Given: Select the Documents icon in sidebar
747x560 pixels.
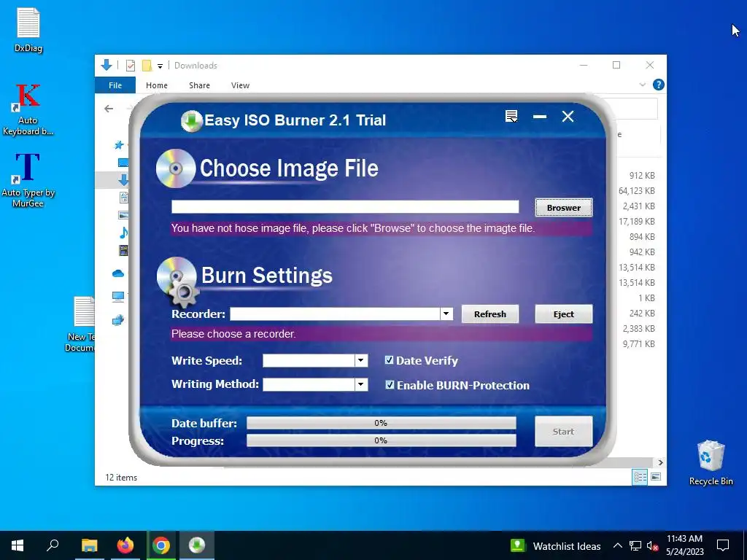Looking at the screenshot, I should coord(123,197).
